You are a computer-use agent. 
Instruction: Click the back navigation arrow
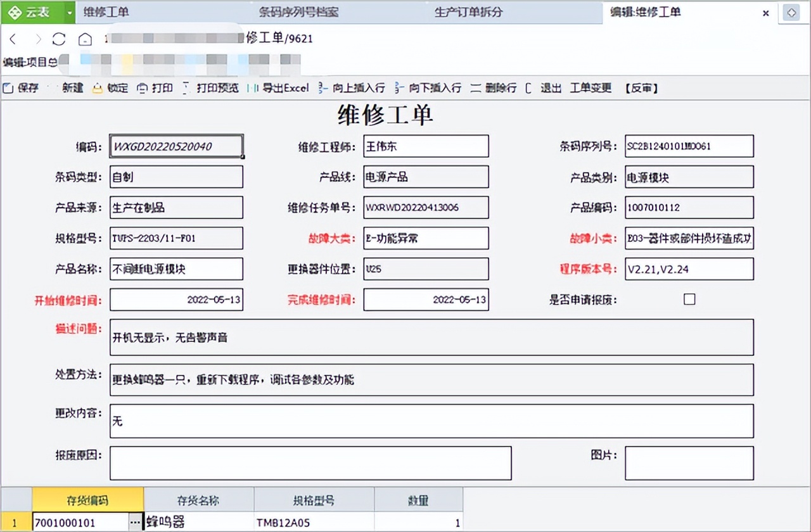pyautogui.click(x=14, y=38)
